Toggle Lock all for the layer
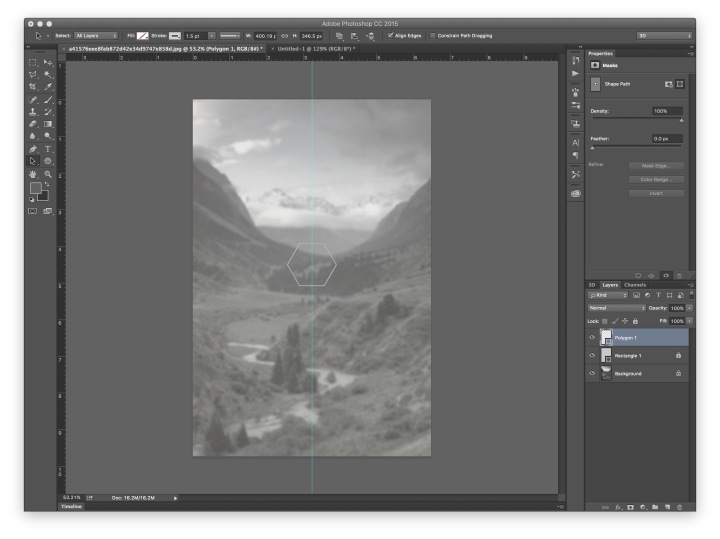The height and width of the screenshot is (539, 720). pyautogui.click(x=635, y=321)
